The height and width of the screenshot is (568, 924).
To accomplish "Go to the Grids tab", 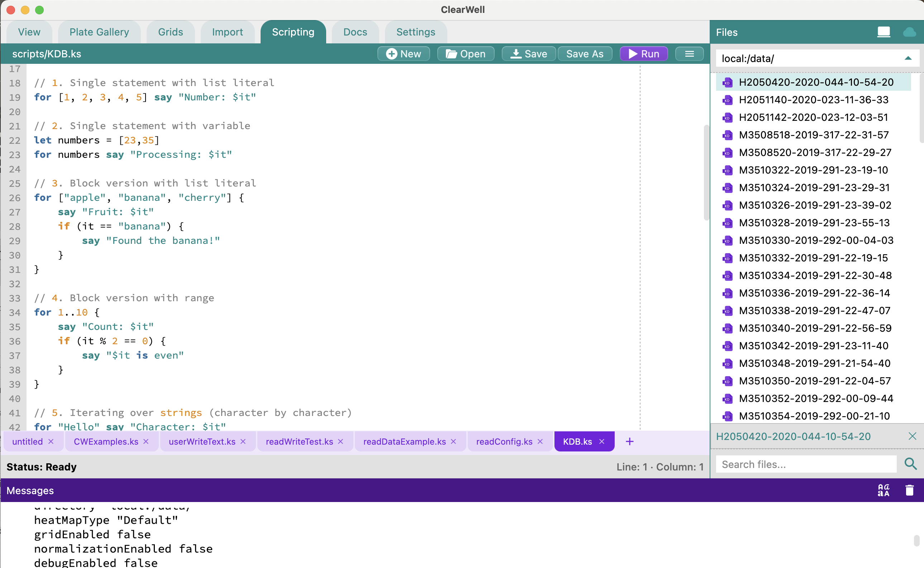I will 171,32.
